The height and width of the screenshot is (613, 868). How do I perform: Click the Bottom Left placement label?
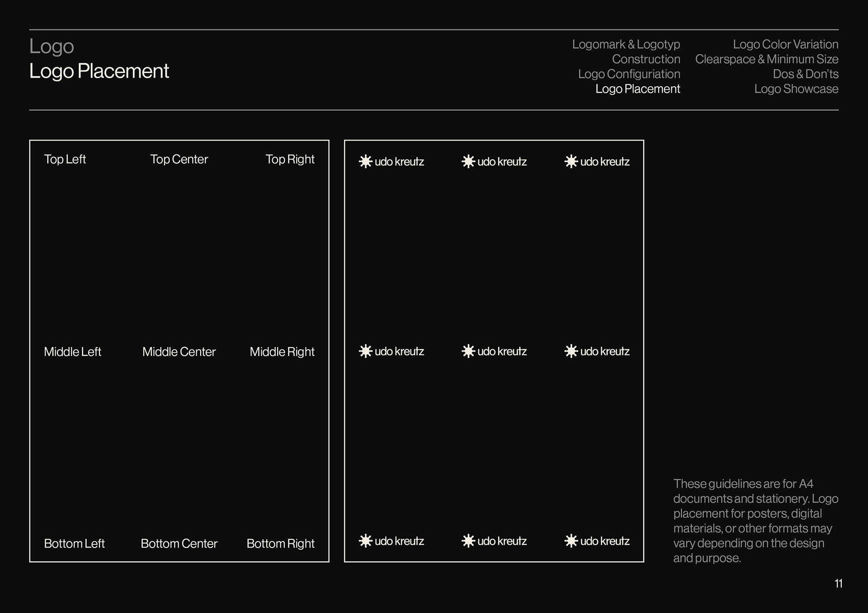[74, 543]
